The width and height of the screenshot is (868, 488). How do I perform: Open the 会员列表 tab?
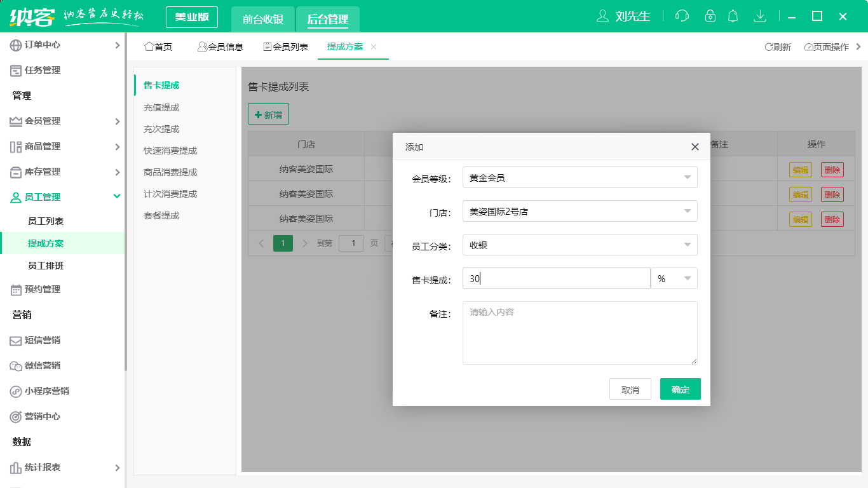coord(285,47)
